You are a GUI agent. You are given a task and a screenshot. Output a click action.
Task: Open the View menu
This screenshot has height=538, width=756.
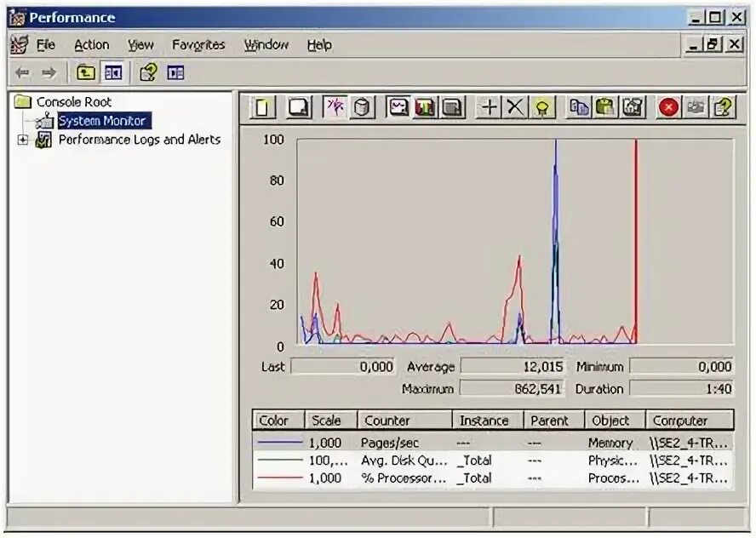[x=140, y=45]
